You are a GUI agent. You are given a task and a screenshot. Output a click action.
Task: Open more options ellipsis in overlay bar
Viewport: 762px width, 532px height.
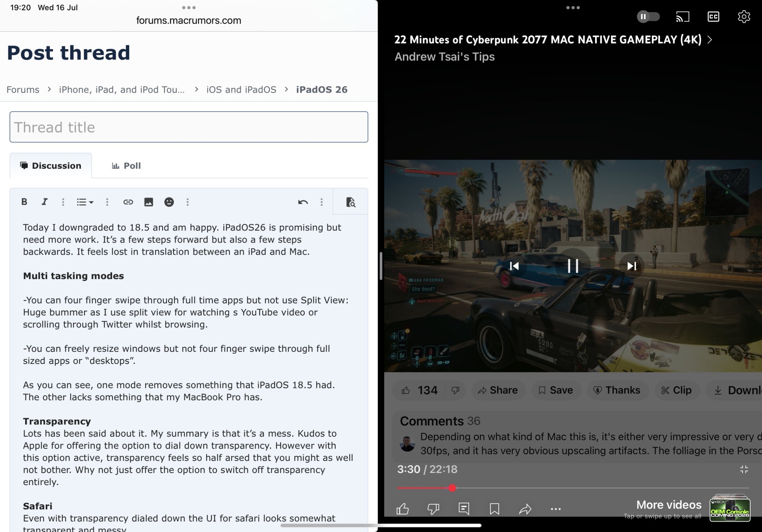coord(555,509)
